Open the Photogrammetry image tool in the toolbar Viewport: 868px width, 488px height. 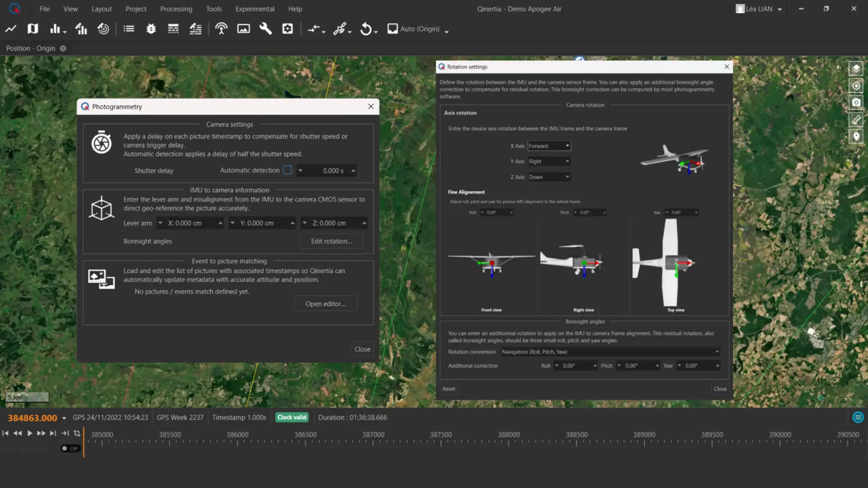point(243,28)
